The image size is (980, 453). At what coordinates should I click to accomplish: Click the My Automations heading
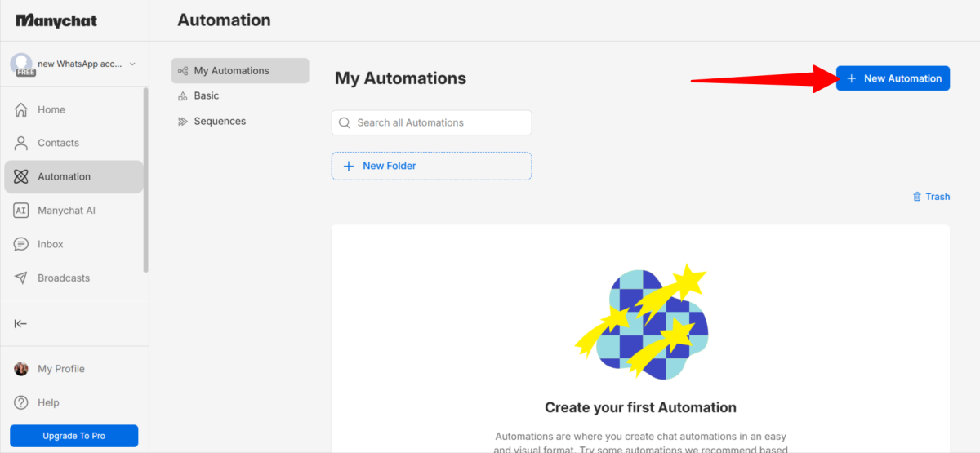(x=400, y=78)
